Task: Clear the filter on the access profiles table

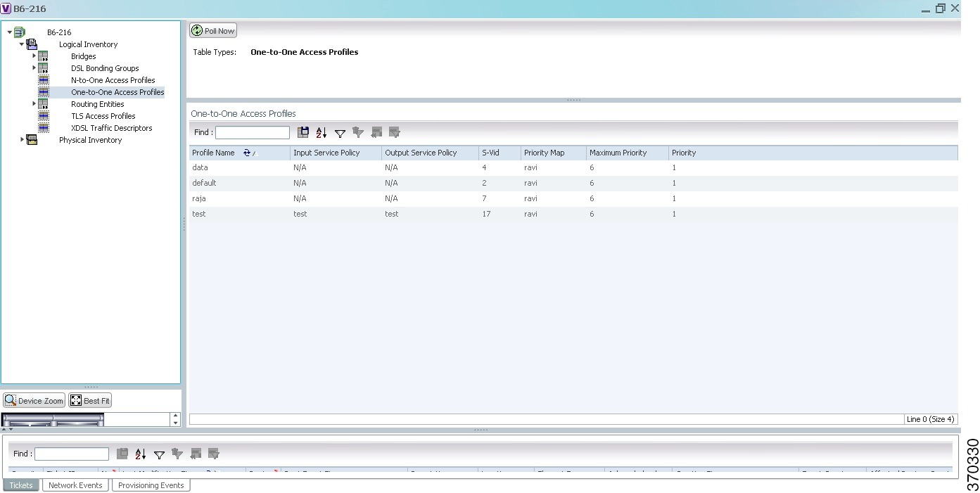Action: point(358,132)
